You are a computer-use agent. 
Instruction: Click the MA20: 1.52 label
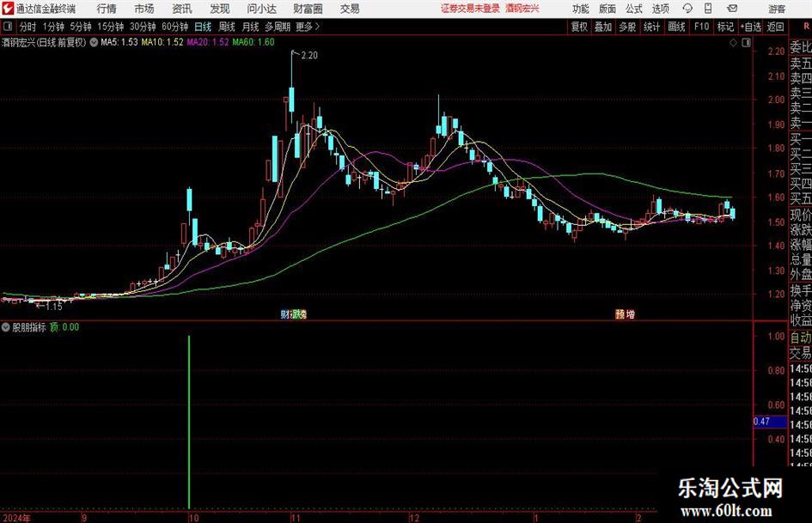click(x=208, y=42)
